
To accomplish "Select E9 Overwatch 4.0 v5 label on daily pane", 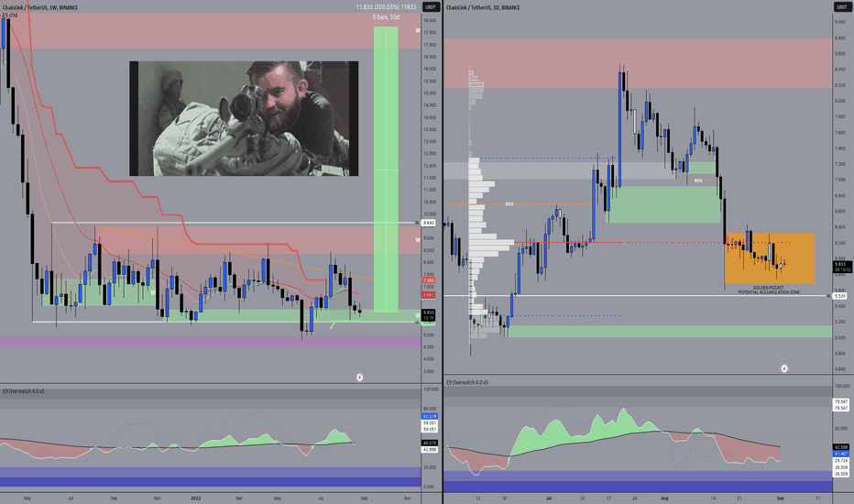I will [467, 382].
